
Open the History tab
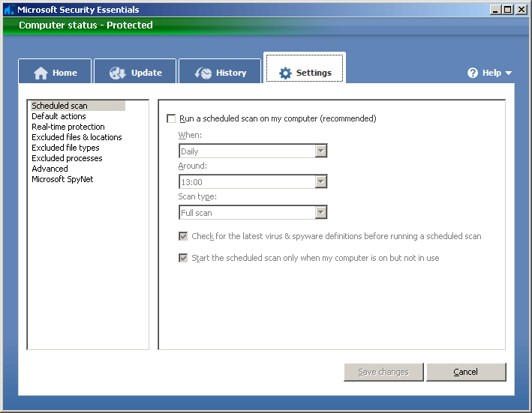point(220,71)
